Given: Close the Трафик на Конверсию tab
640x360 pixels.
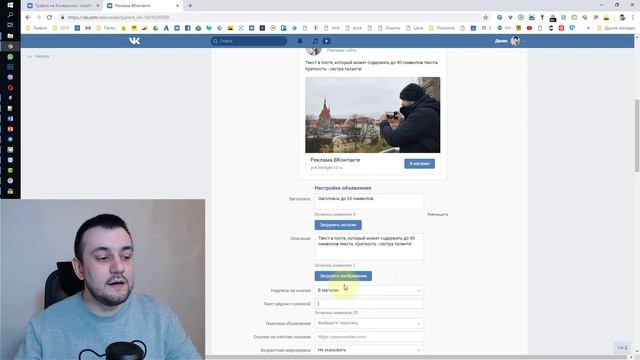Looking at the screenshot, I should 98,6.
